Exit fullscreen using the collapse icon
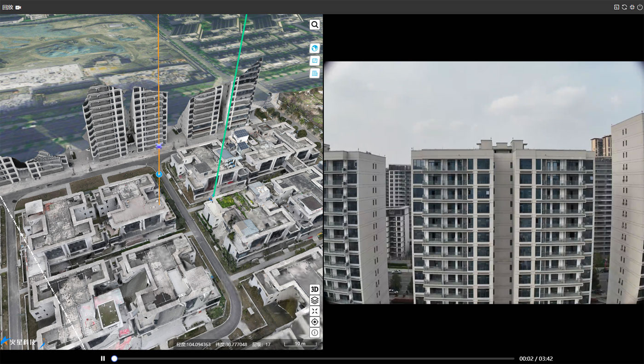This screenshot has width=644, height=364. point(632,7)
